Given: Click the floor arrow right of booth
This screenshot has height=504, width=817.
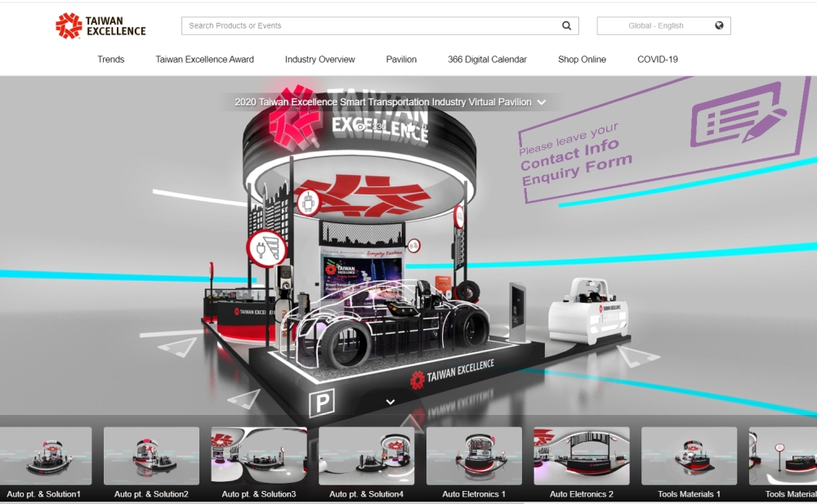Looking at the screenshot, I should pos(637,355).
